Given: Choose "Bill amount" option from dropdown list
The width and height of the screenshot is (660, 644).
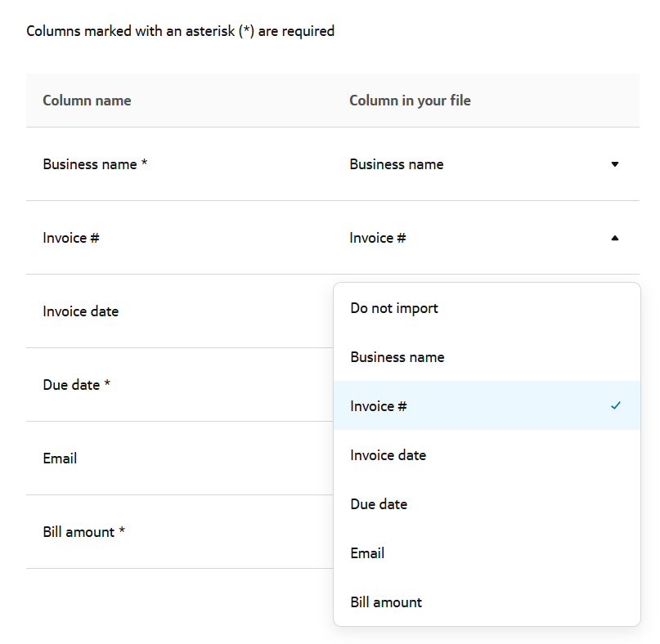Looking at the screenshot, I should tap(386, 602).
